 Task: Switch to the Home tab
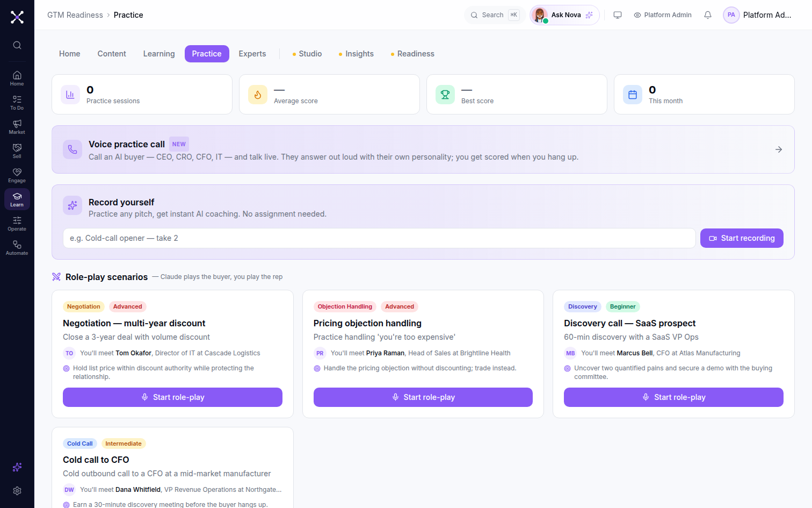(x=70, y=54)
